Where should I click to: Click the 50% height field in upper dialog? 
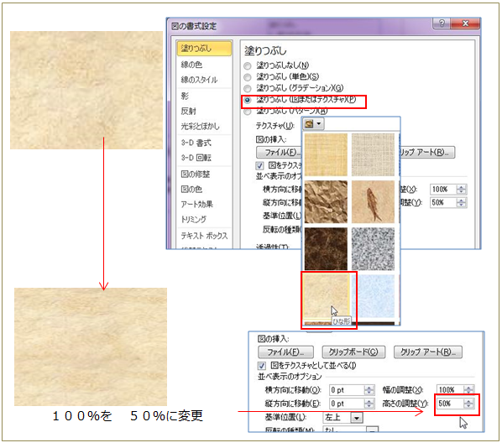443,202
